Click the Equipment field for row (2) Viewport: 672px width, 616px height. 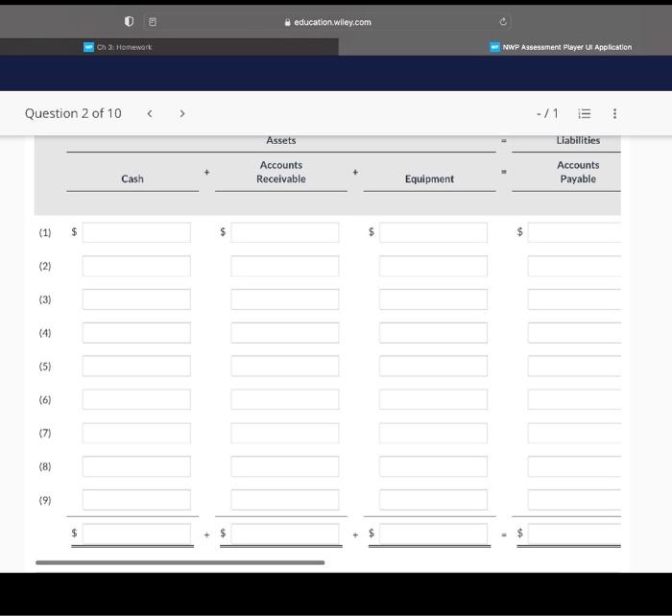433,266
